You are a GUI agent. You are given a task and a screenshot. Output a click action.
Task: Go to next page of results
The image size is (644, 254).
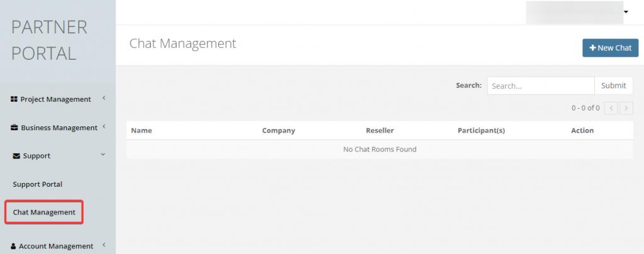point(626,108)
